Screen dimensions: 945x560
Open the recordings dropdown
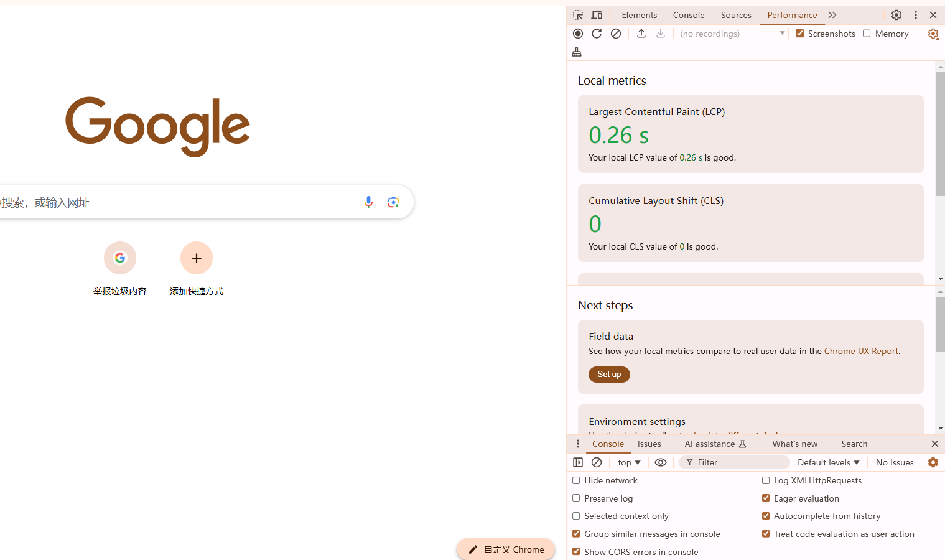pos(733,34)
